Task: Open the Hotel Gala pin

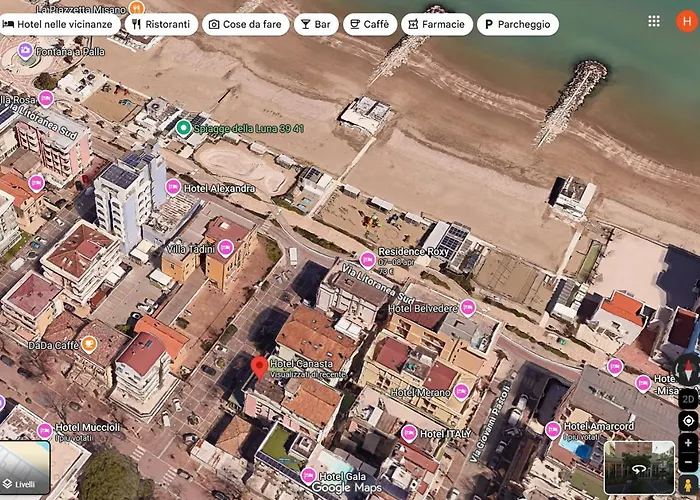Action: tap(308, 476)
